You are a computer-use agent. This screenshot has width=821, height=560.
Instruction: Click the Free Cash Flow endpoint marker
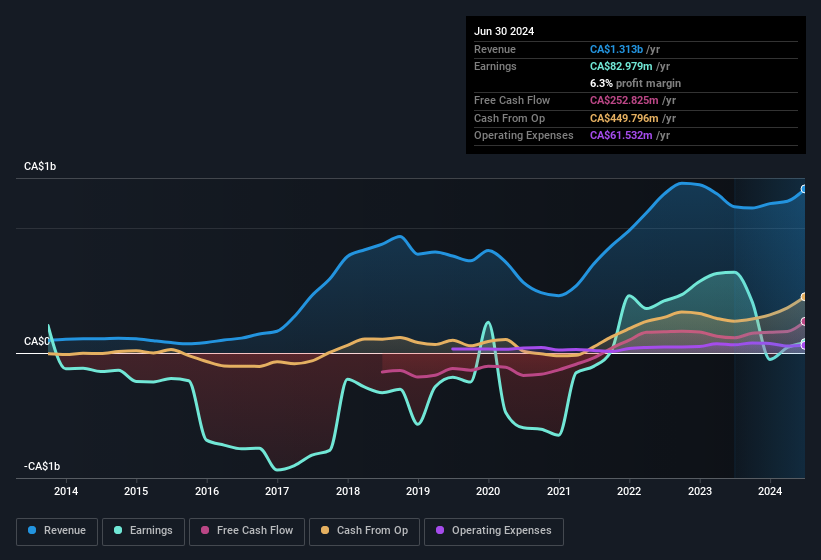pos(804,321)
